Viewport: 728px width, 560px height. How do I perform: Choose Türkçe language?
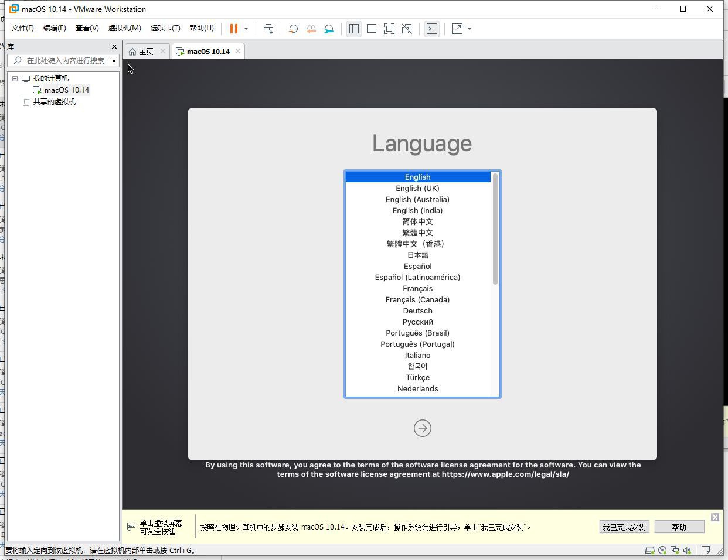(x=418, y=377)
